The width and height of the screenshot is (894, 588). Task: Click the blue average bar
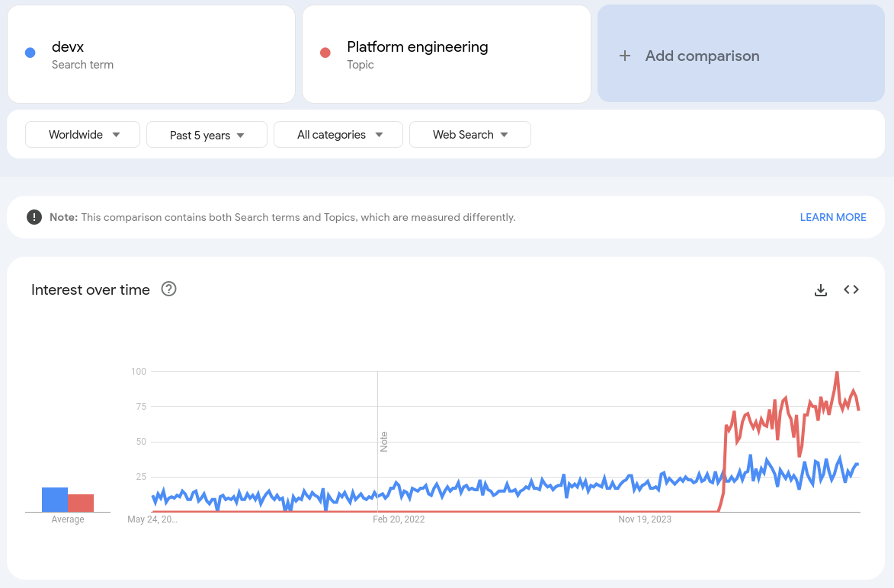(x=55, y=500)
